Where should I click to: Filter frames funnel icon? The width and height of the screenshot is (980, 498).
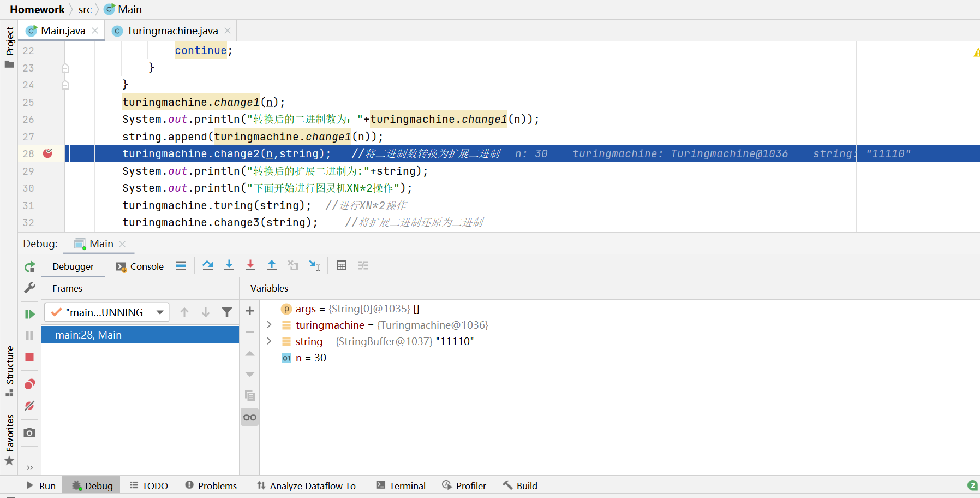227,312
